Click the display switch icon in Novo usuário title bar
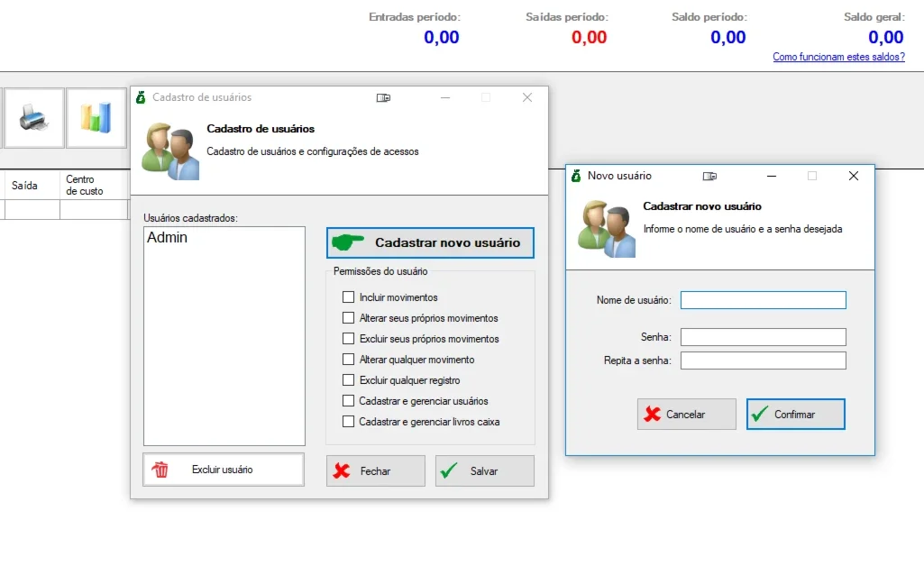Viewport: 924px width, 575px height. (709, 176)
